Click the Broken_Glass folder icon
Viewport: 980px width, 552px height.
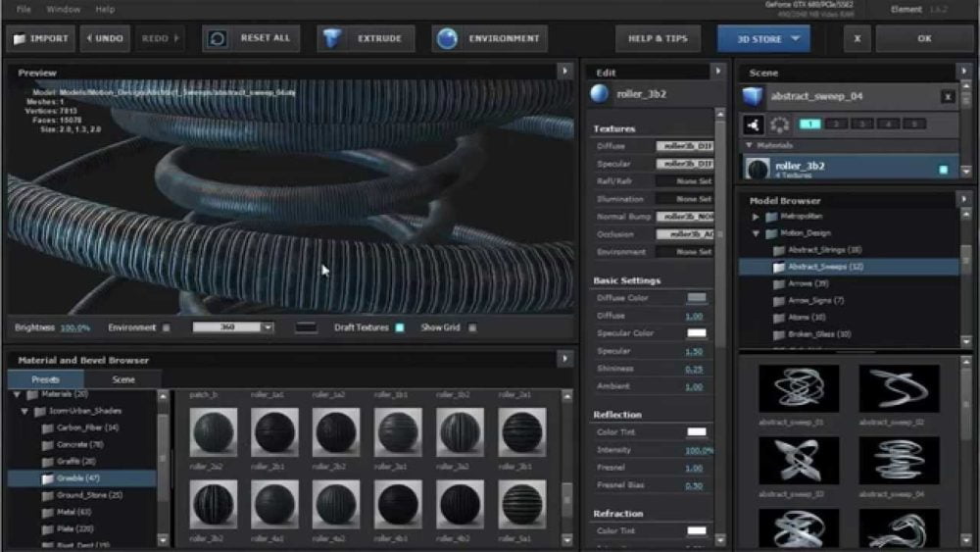point(779,334)
